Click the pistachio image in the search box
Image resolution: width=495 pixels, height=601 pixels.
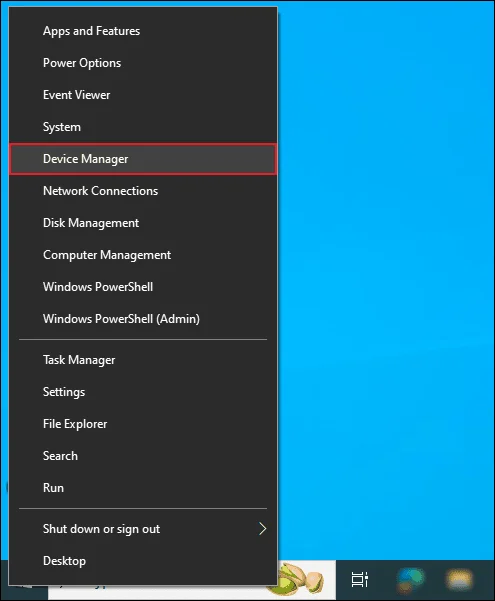(301, 579)
